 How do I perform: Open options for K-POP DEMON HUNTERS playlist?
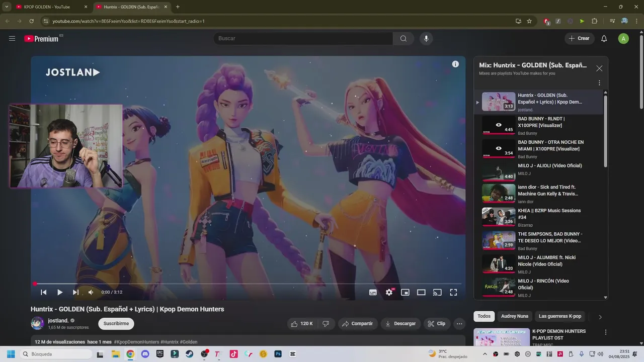606,332
